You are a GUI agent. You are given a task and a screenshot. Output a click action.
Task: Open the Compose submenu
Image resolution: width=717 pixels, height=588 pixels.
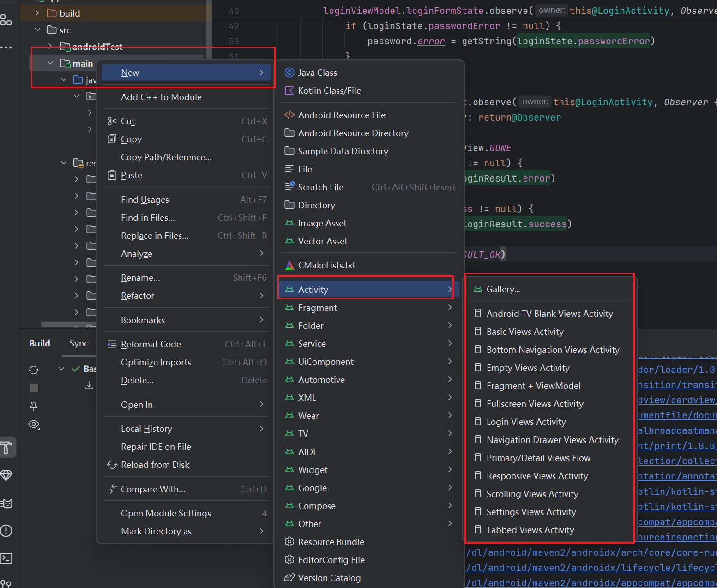click(368, 506)
